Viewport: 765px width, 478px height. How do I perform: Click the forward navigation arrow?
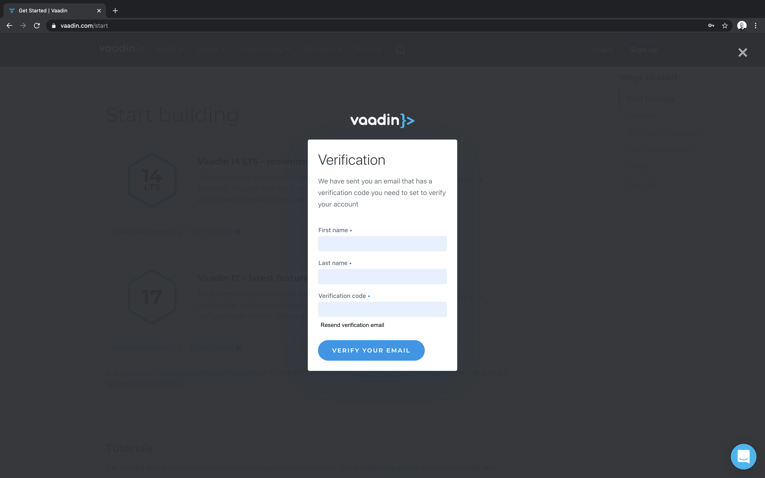(23, 25)
